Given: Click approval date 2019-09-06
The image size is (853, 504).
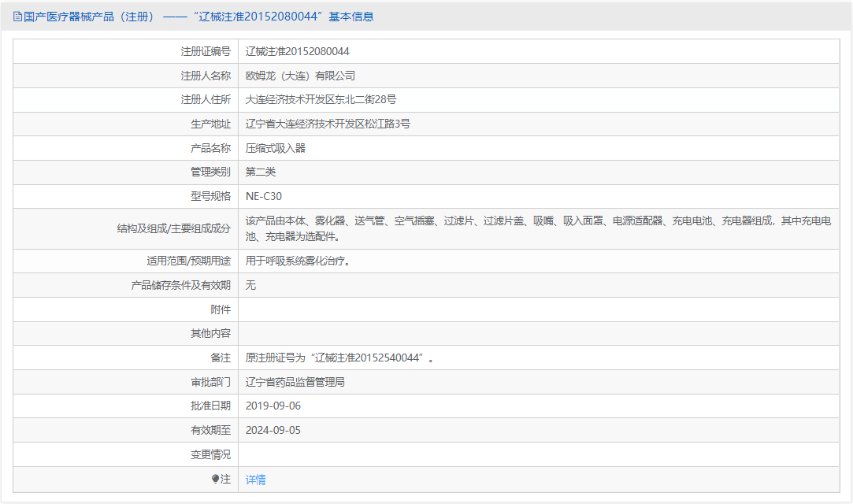Looking at the screenshot, I should click(x=273, y=406).
